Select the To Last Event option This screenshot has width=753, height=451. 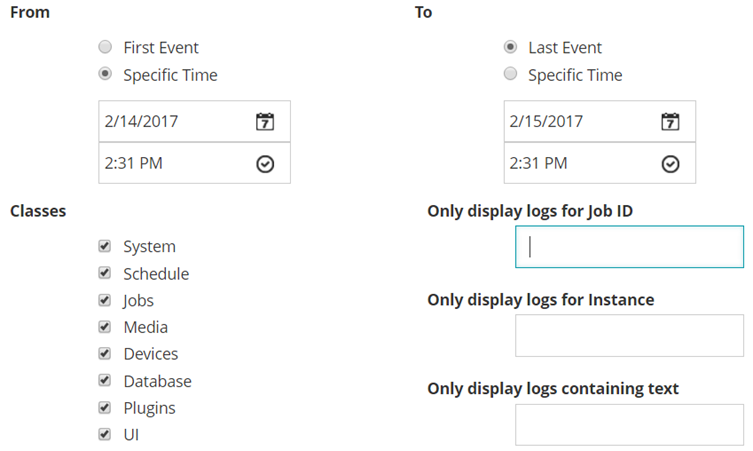coord(511,47)
